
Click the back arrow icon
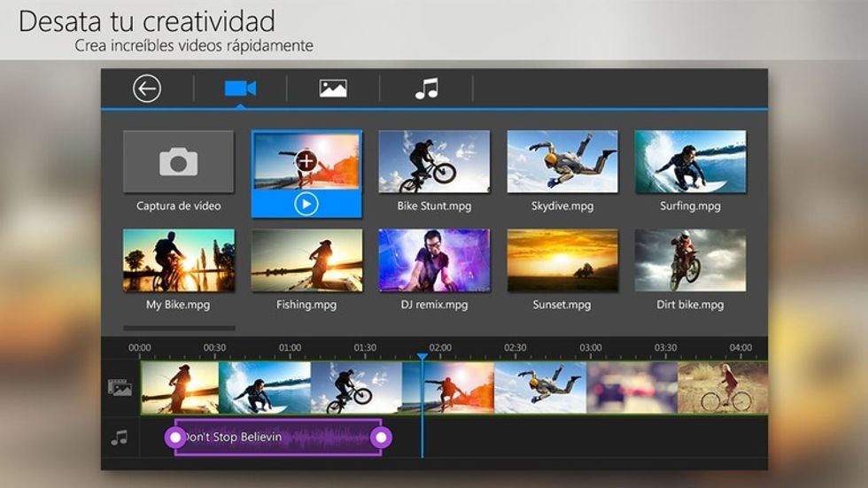(x=147, y=89)
